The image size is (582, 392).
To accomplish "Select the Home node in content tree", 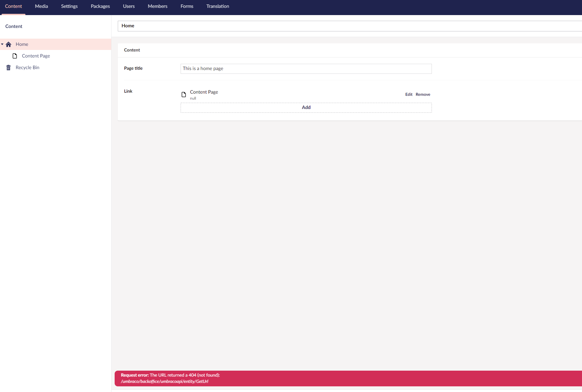I will tap(22, 44).
